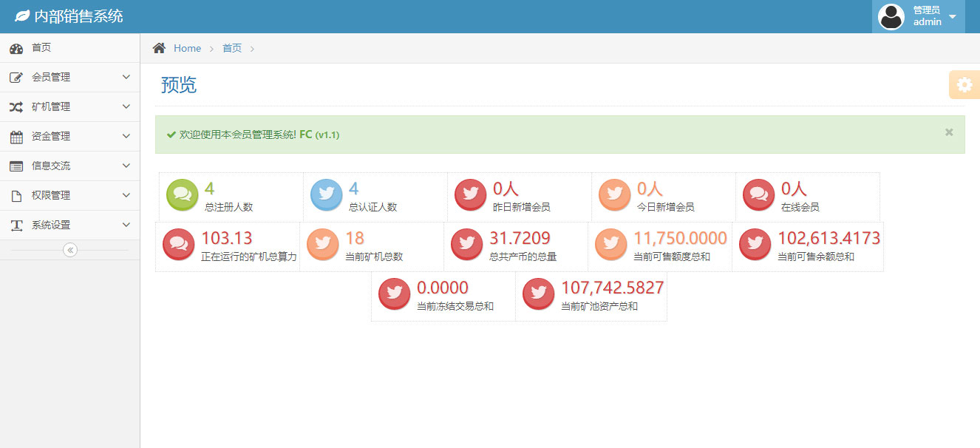The width and height of the screenshot is (980, 448).
Task: Click the home icon in breadcrumb bar
Action: (159, 48)
